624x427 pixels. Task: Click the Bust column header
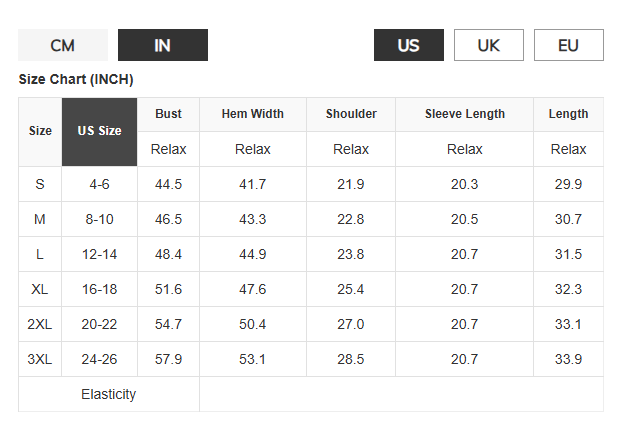(x=168, y=114)
